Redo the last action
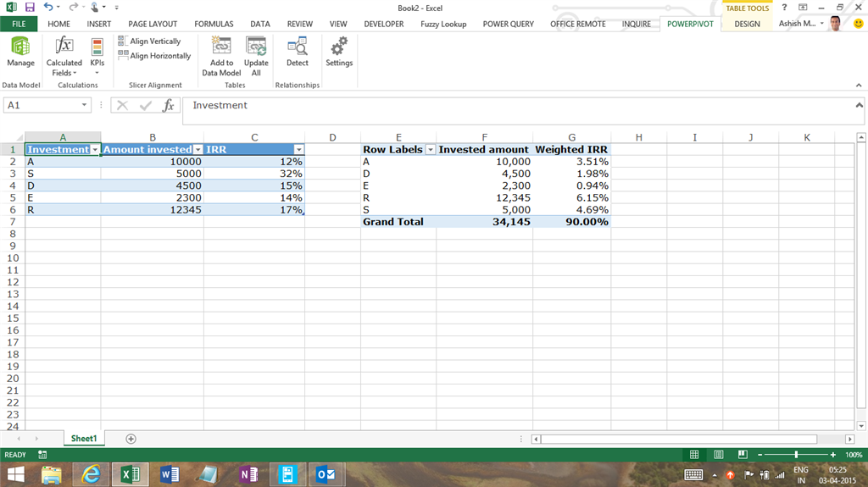The image size is (868, 487). point(73,7)
